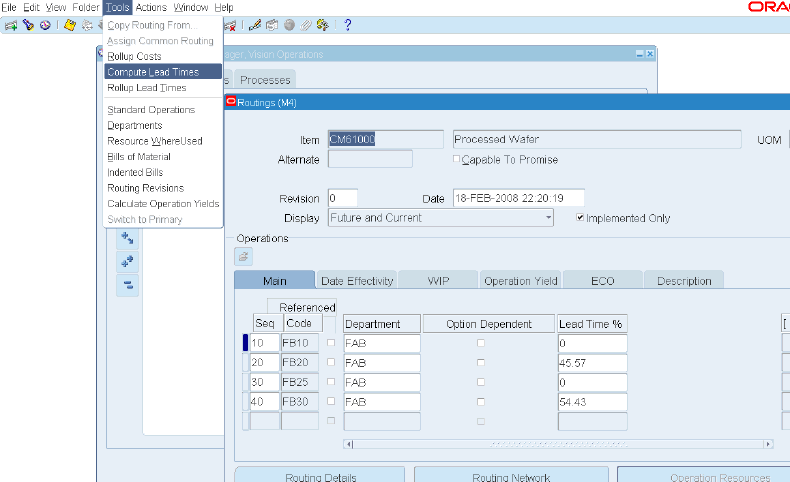Open the Folder menu
This screenshot has width=790, height=482.
click(86, 8)
